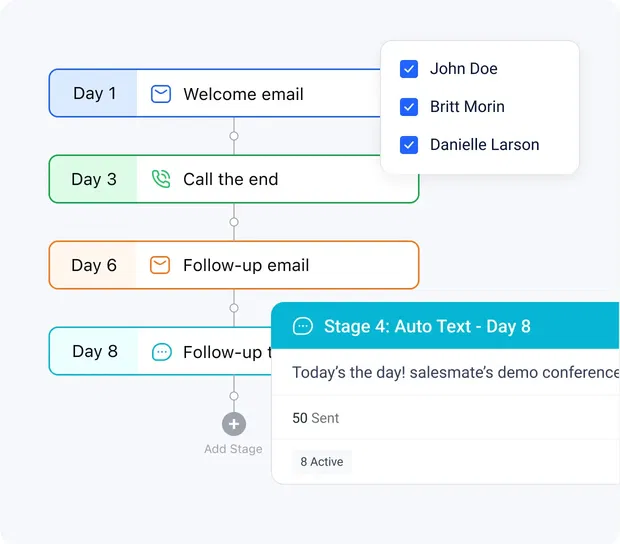Image resolution: width=620 pixels, height=544 pixels.
Task: Uncheck the John Doe checkbox
Action: (x=409, y=69)
